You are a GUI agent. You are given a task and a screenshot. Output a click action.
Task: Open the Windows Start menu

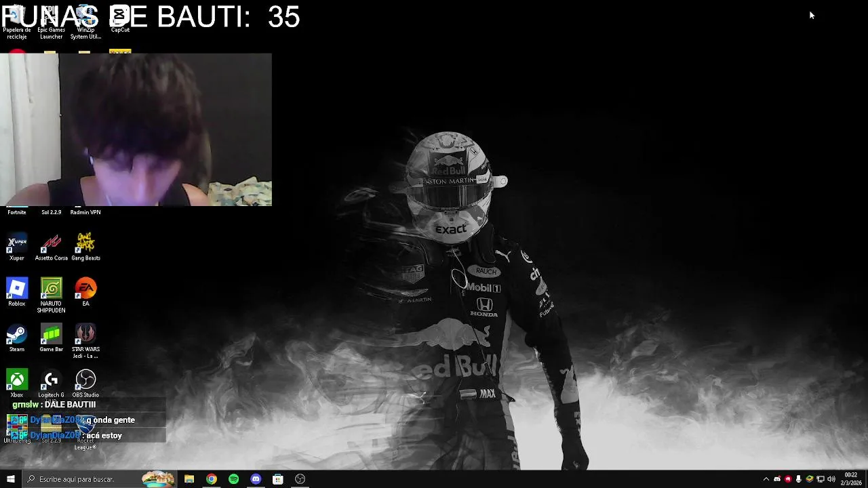click(11, 479)
